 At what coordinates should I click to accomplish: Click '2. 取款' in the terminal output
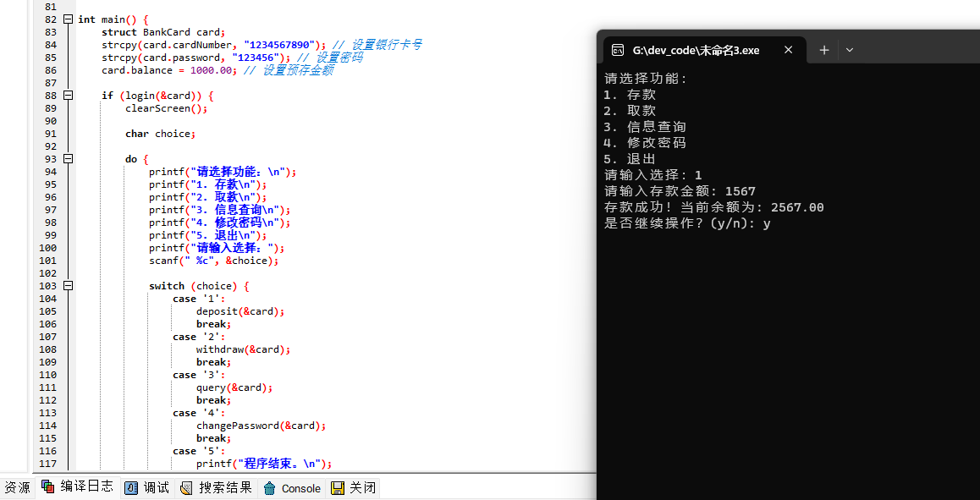coord(630,111)
